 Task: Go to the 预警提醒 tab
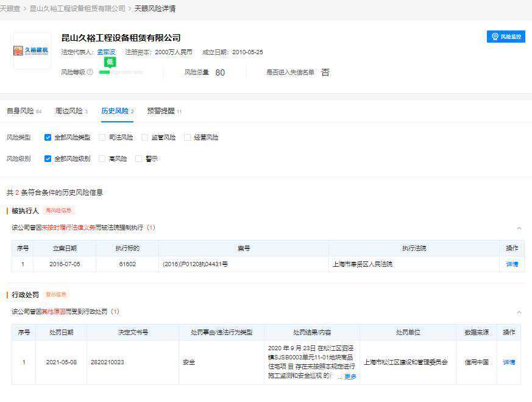pyautogui.click(x=161, y=111)
